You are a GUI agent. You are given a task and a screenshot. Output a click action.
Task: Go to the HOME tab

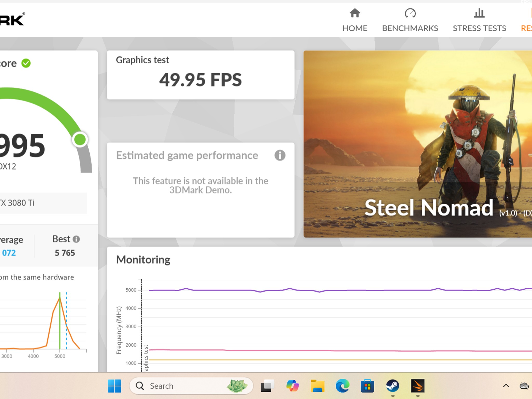coord(355,20)
